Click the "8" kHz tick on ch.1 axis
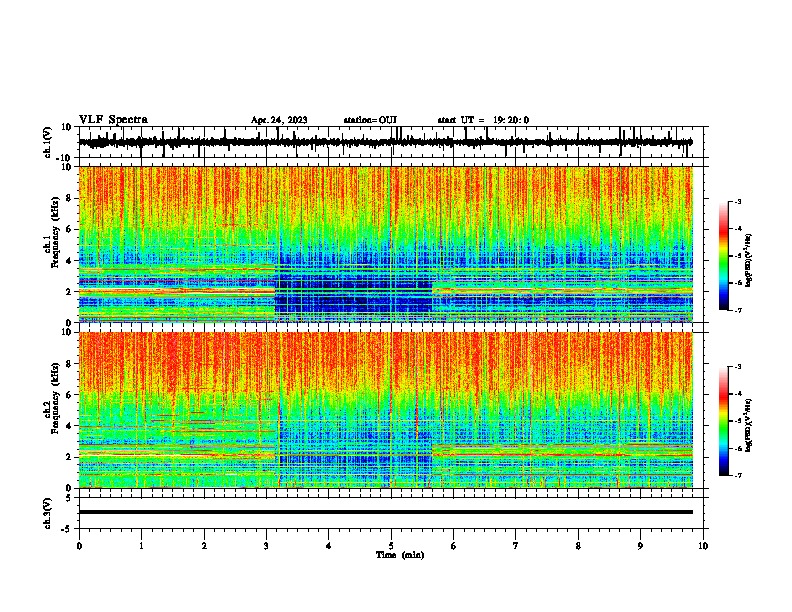Image resolution: width=792 pixels, height=612 pixels. 70,198
